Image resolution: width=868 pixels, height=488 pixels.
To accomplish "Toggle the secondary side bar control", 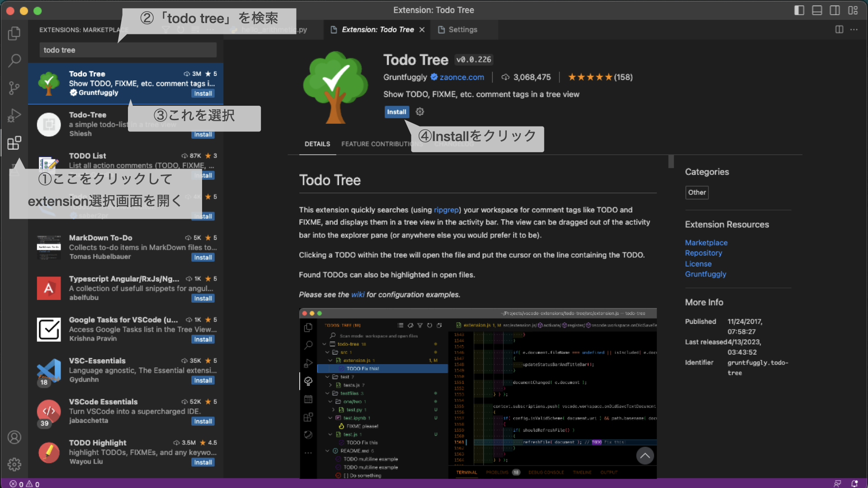I will point(834,10).
